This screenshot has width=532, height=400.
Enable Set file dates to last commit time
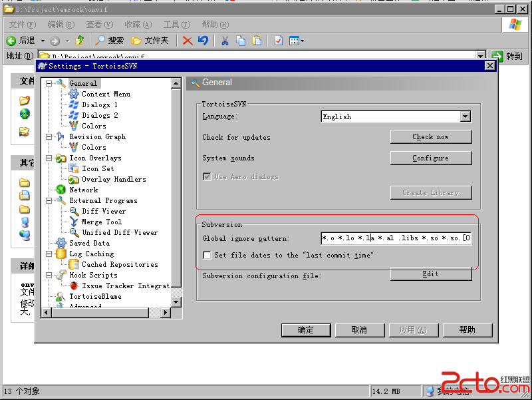point(207,255)
